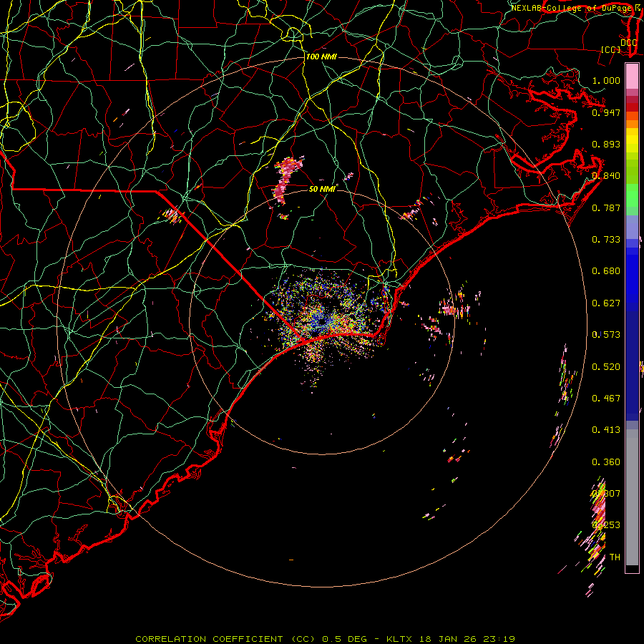Select the 0.627 legend value
644x644 pixels.
point(606,303)
